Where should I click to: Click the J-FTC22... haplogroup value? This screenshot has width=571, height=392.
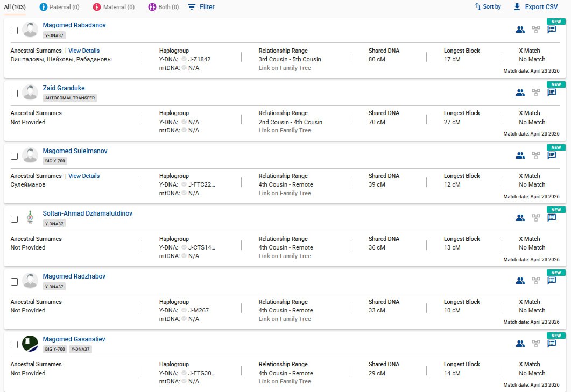tap(202, 184)
